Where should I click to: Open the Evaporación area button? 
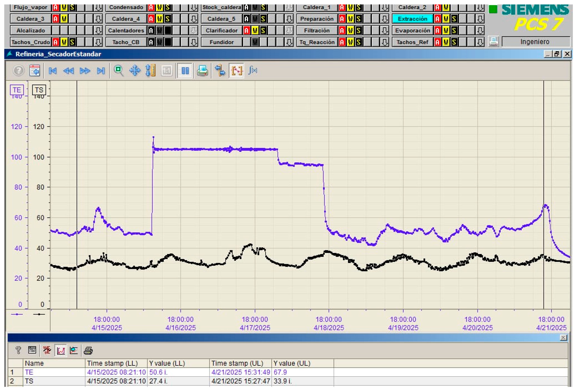[412, 31]
